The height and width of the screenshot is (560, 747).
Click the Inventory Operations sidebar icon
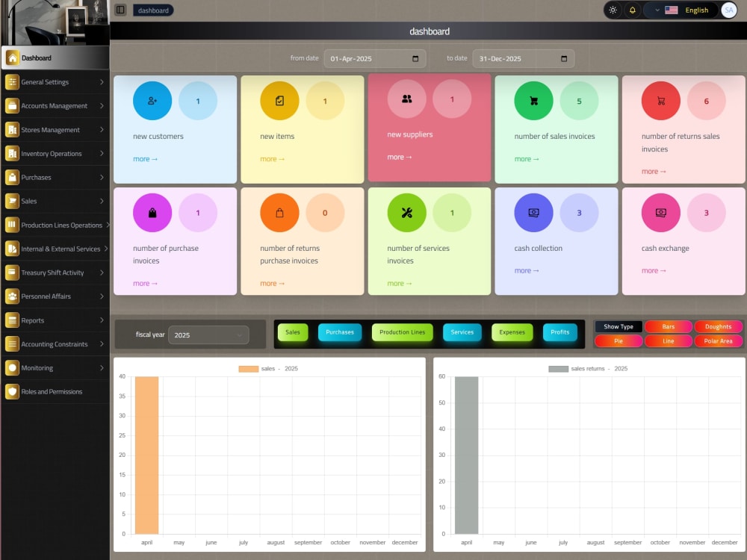click(x=13, y=153)
